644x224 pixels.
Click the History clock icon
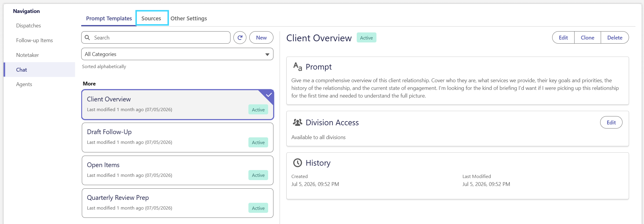[298, 163]
